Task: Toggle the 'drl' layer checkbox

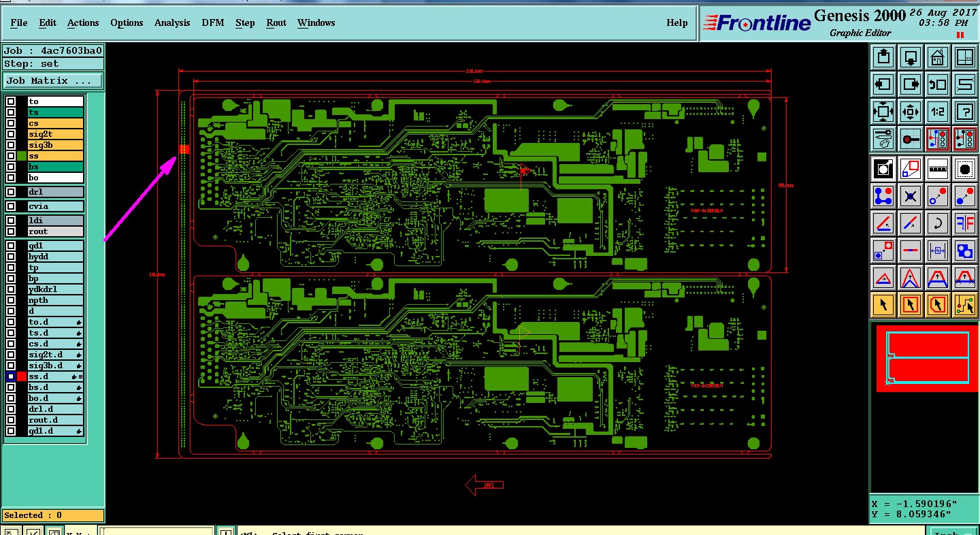Action: [x=11, y=192]
